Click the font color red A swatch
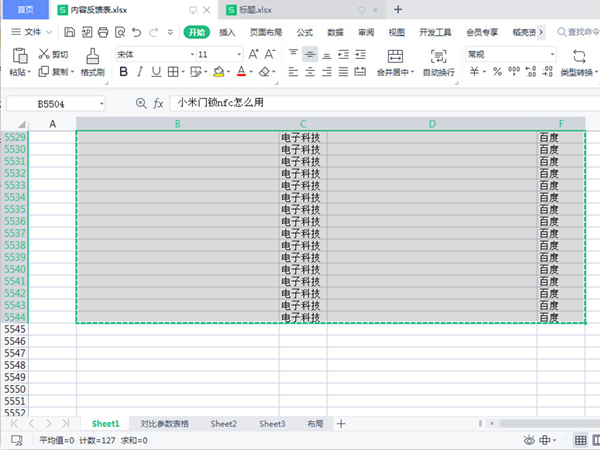This screenshot has width=600, height=450. [240, 72]
